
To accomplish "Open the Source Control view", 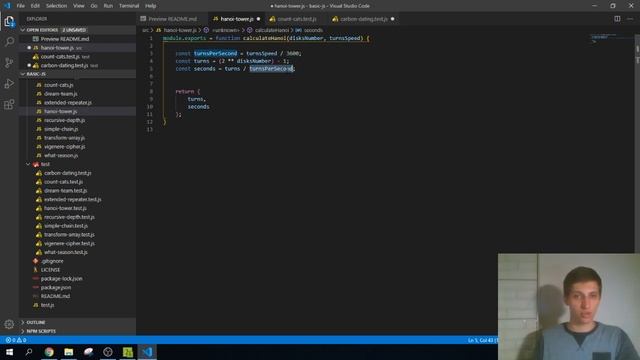I will click(x=9, y=62).
